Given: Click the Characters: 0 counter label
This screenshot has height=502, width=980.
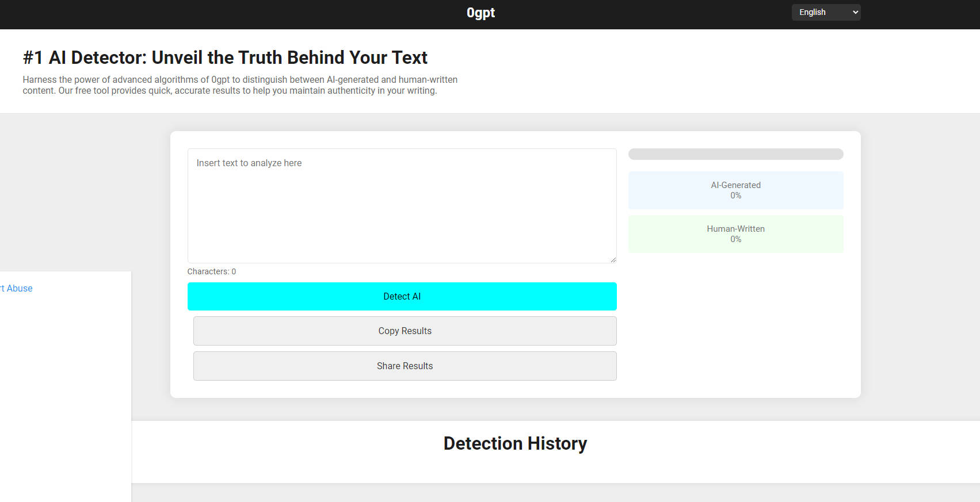Looking at the screenshot, I should pos(211,271).
